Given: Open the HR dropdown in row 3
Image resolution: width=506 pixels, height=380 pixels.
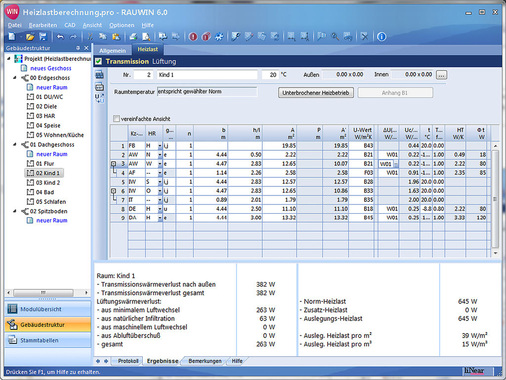Looking at the screenshot, I should (x=160, y=164).
